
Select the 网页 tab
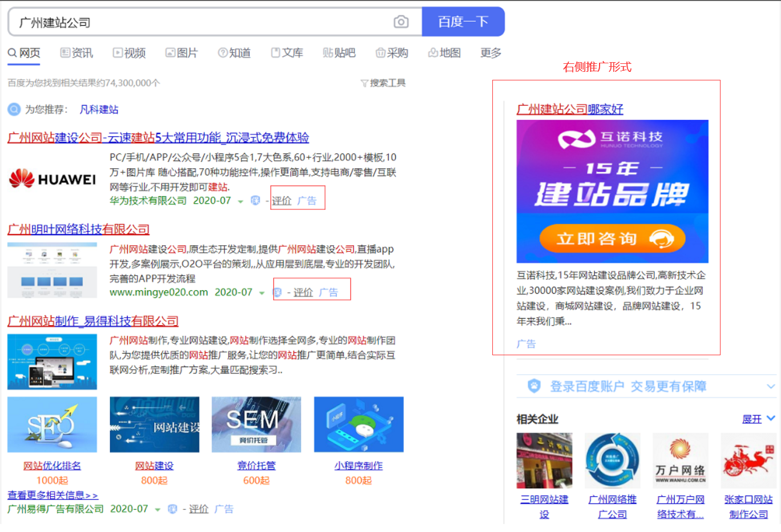pos(24,53)
